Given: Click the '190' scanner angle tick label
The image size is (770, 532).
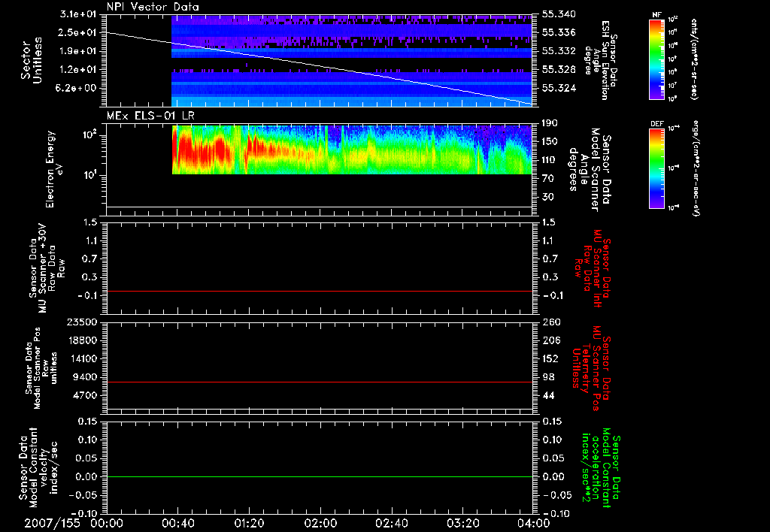Looking at the screenshot, I should [550, 123].
